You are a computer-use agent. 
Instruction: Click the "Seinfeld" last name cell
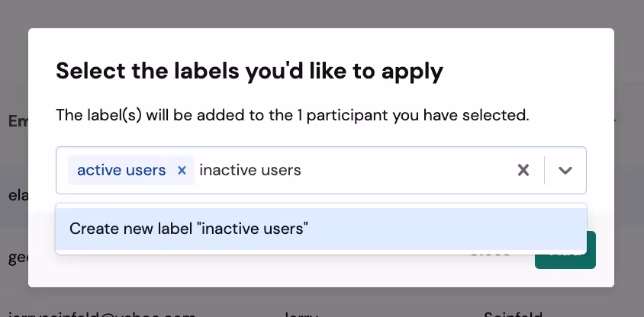pyautogui.click(x=511, y=313)
